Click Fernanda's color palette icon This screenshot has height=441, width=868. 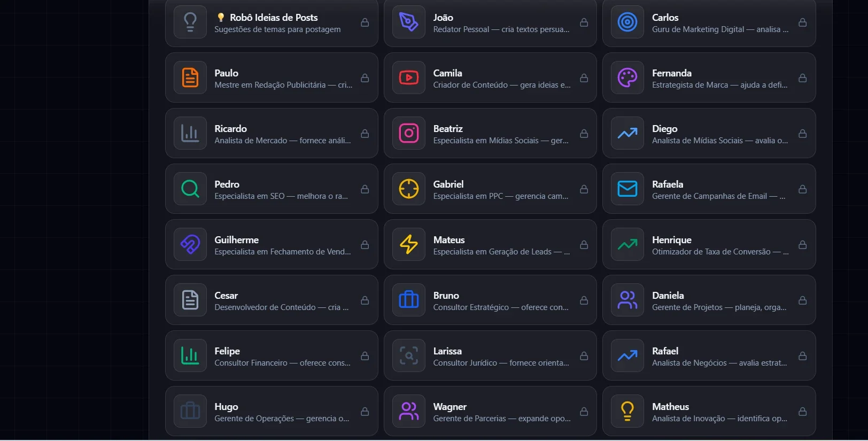pos(627,78)
